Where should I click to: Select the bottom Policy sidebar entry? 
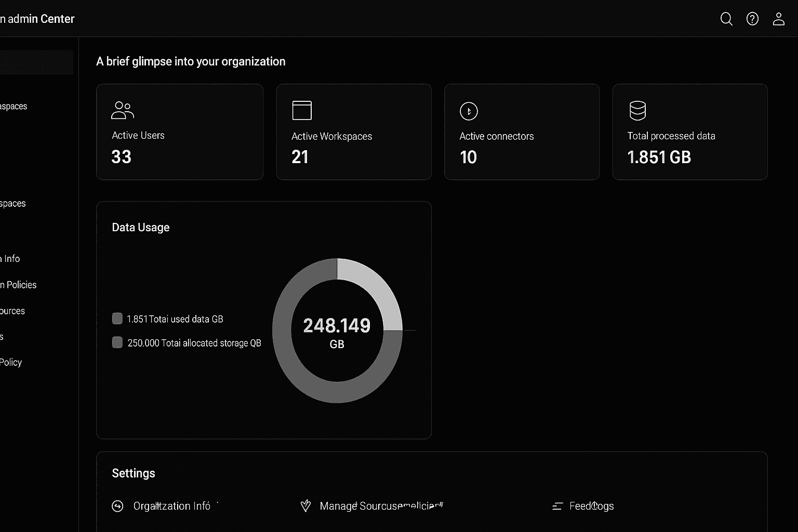tap(11, 362)
